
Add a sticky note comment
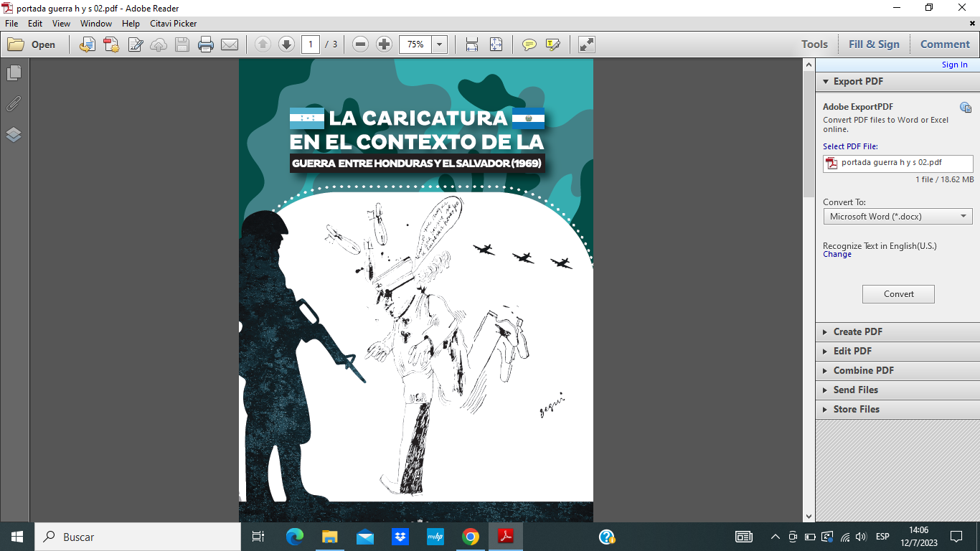[529, 44]
